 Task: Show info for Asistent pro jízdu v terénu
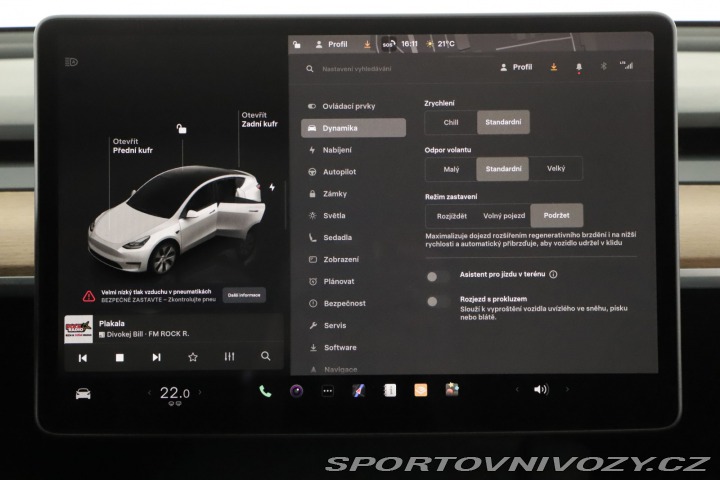[x=553, y=275]
